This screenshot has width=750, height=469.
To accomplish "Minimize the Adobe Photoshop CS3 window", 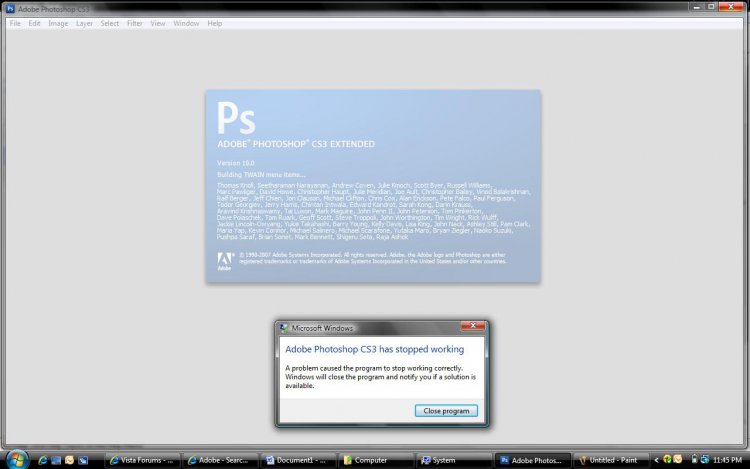I will pos(696,7).
